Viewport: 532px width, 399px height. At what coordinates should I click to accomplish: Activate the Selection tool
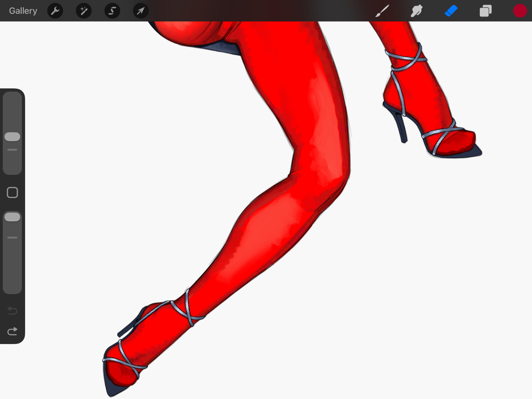(x=112, y=11)
